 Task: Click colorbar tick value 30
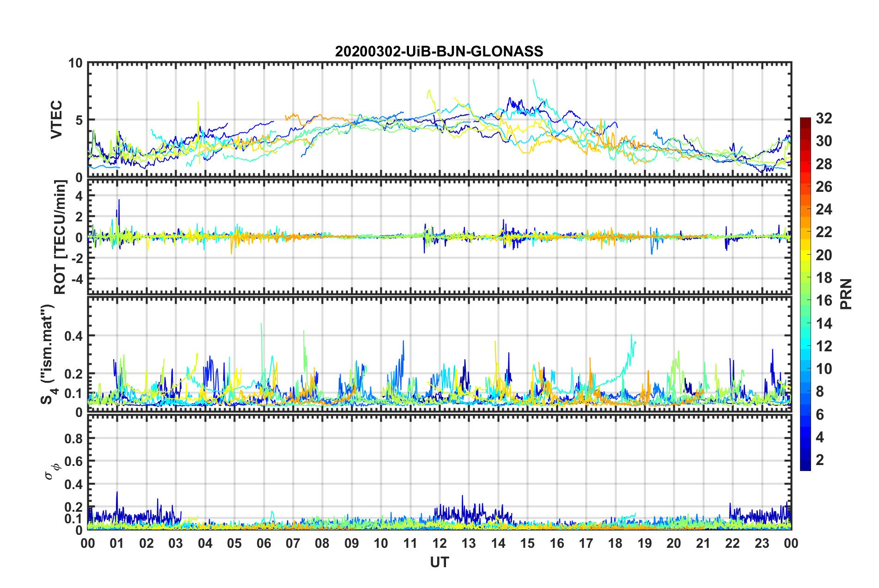(824, 141)
